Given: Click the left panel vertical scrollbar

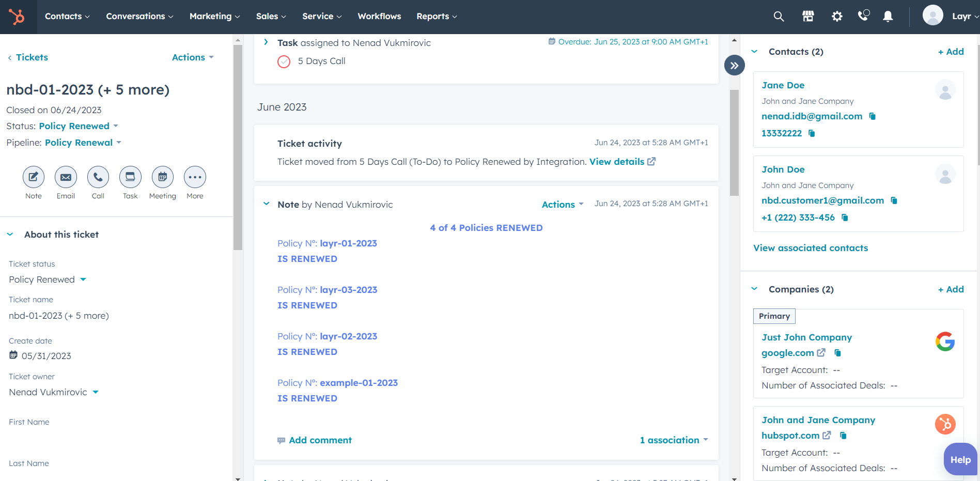Looking at the screenshot, I should (238, 147).
